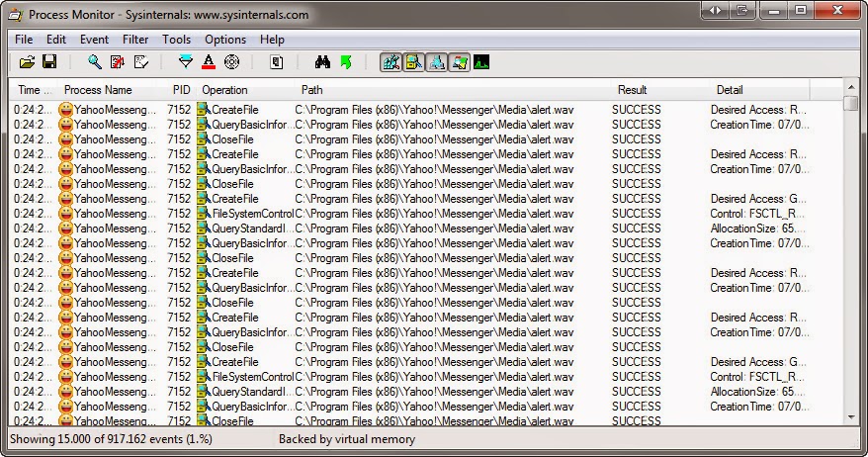The width and height of the screenshot is (868, 457).
Task: Click the title bar button next to minimize
Action: [742, 11]
